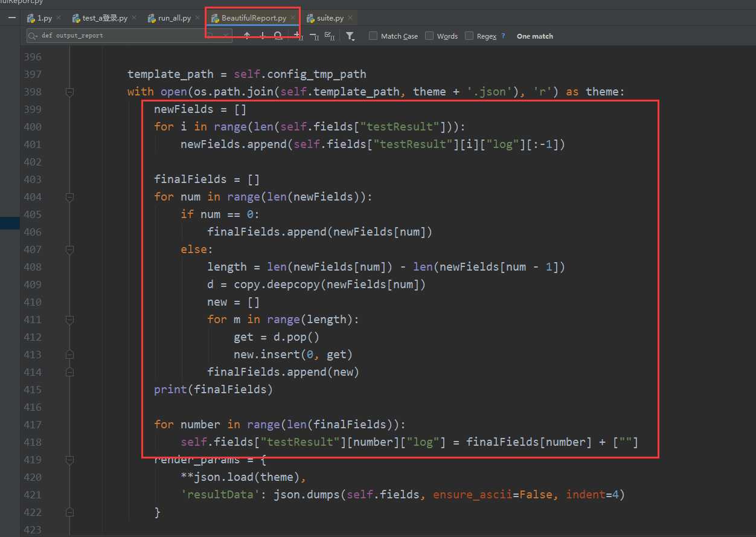Open Find All results magnifier icon
The height and width of the screenshot is (537, 756).
pyautogui.click(x=278, y=36)
